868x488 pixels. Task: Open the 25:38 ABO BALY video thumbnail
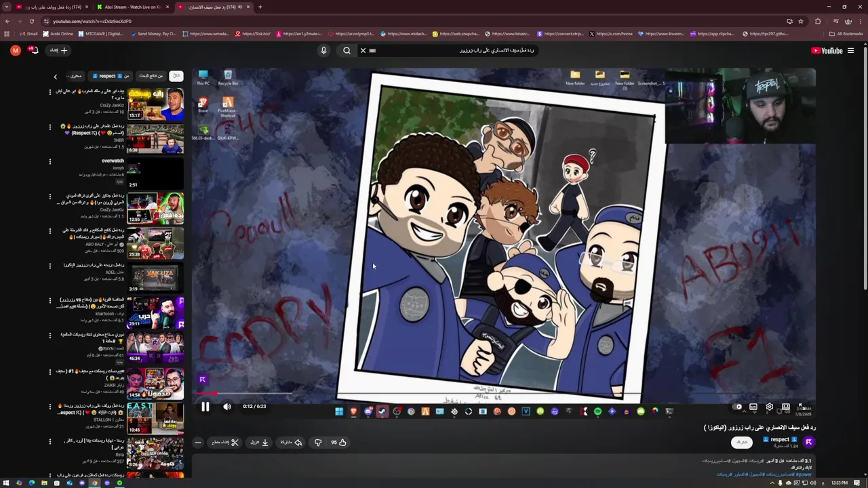(x=155, y=243)
